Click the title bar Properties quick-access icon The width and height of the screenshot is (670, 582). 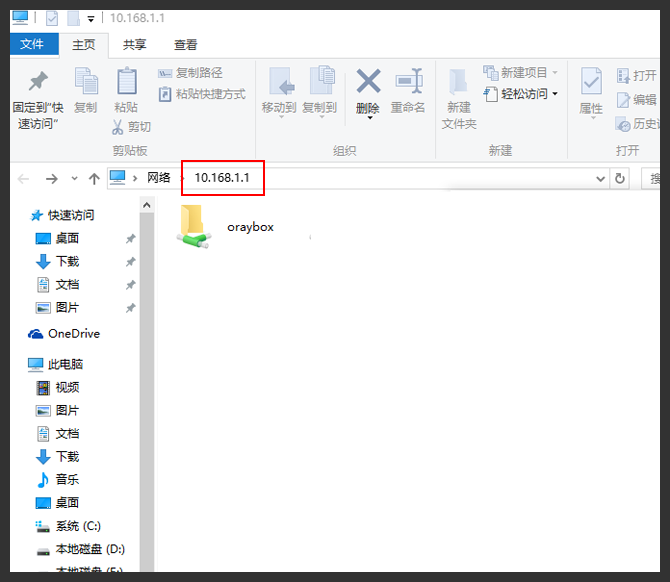(52, 18)
